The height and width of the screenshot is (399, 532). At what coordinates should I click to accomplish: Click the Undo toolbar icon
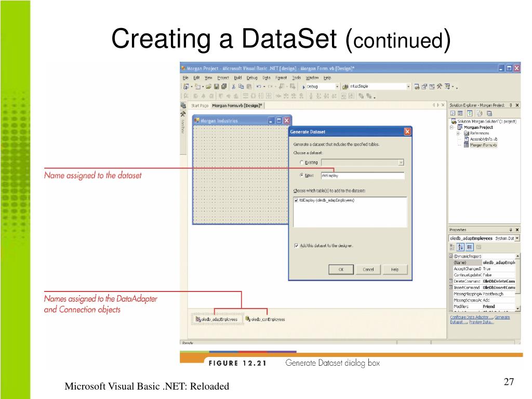[x=259, y=87]
